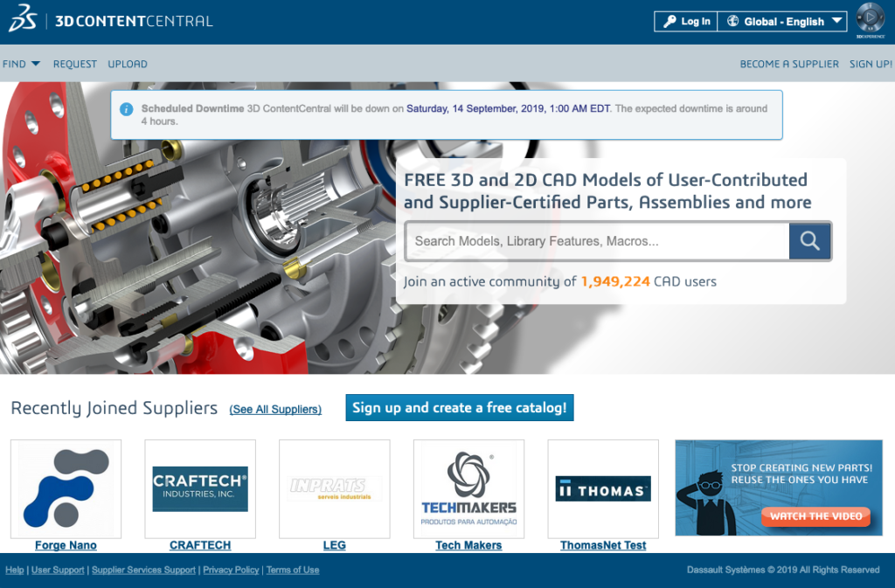Open the See All Suppliers link

[275, 410]
